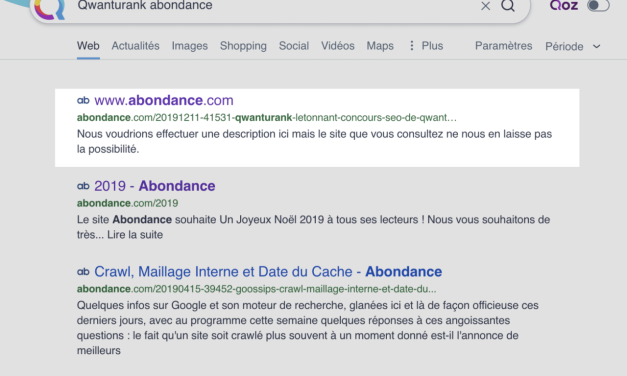Click the favicon beside www.abondance.com
The width and height of the screenshot is (627, 376).
(x=83, y=100)
